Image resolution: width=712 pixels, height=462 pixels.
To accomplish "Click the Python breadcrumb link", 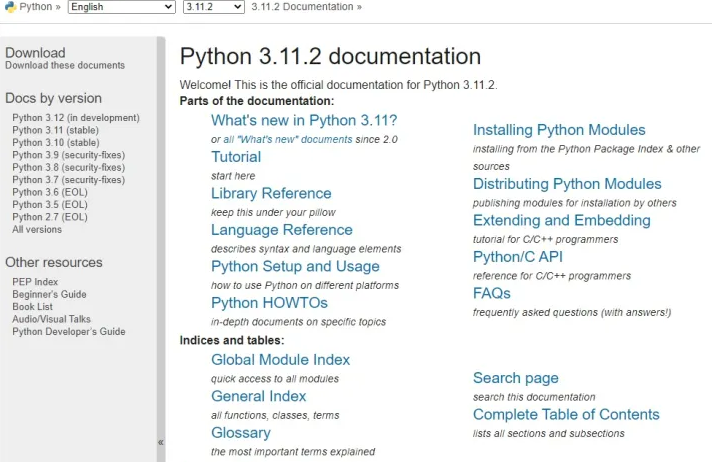I will tap(35, 7).
